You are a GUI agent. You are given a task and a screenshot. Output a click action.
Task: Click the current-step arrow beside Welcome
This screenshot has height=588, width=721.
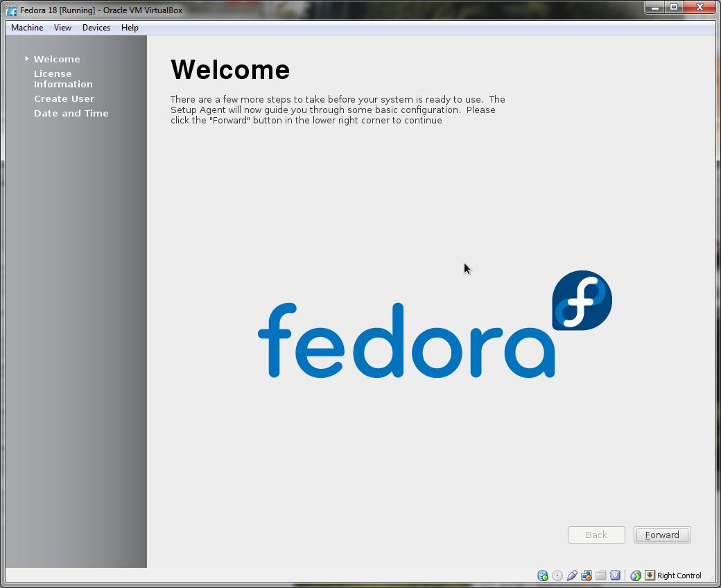coord(26,58)
